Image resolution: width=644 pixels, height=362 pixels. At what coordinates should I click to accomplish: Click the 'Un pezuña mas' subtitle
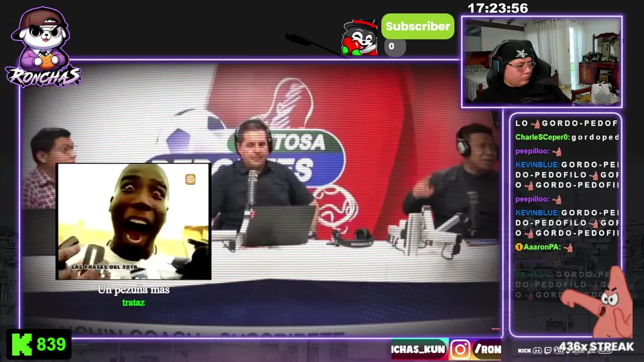133,290
